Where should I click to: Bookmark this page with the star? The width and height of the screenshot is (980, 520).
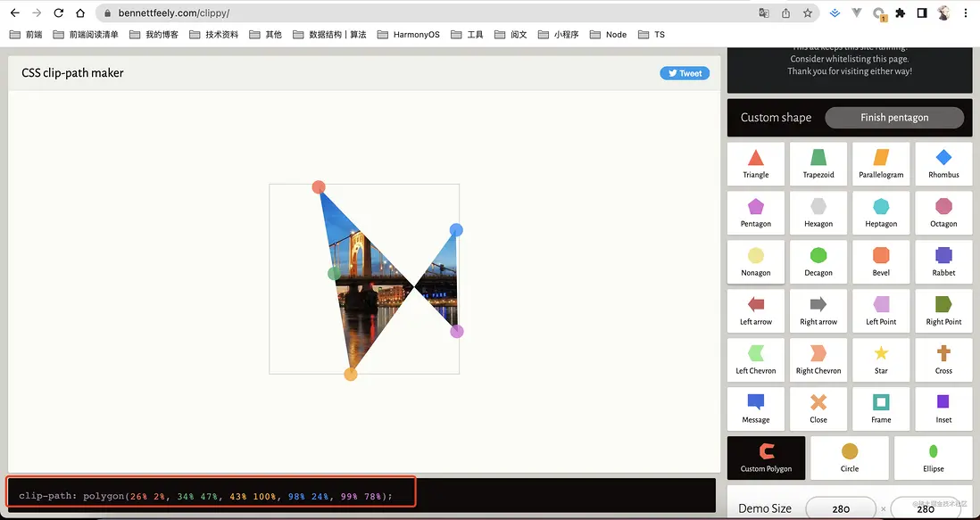point(808,12)
